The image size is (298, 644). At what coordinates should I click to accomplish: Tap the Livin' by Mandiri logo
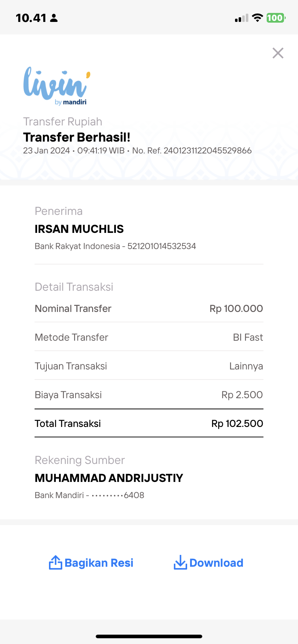click(57, 86)
